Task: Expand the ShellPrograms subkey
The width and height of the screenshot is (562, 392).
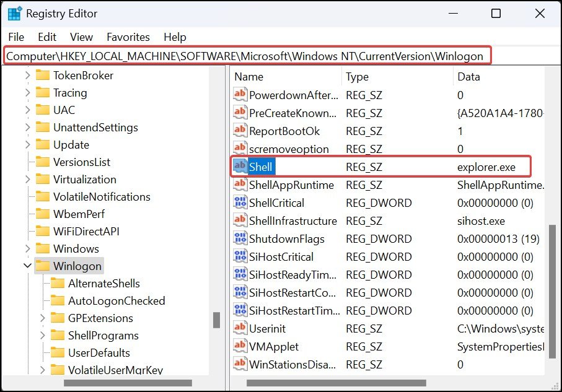Action: click(42, 335)
